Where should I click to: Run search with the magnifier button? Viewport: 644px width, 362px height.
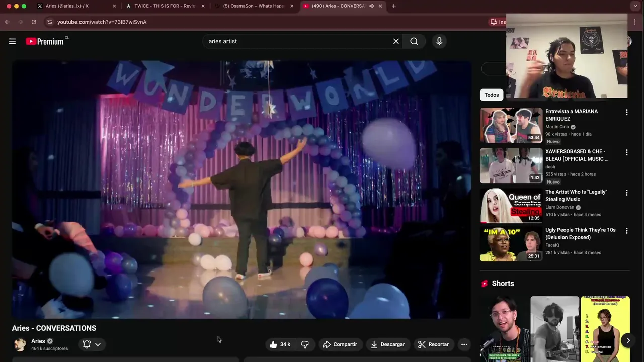414,41
